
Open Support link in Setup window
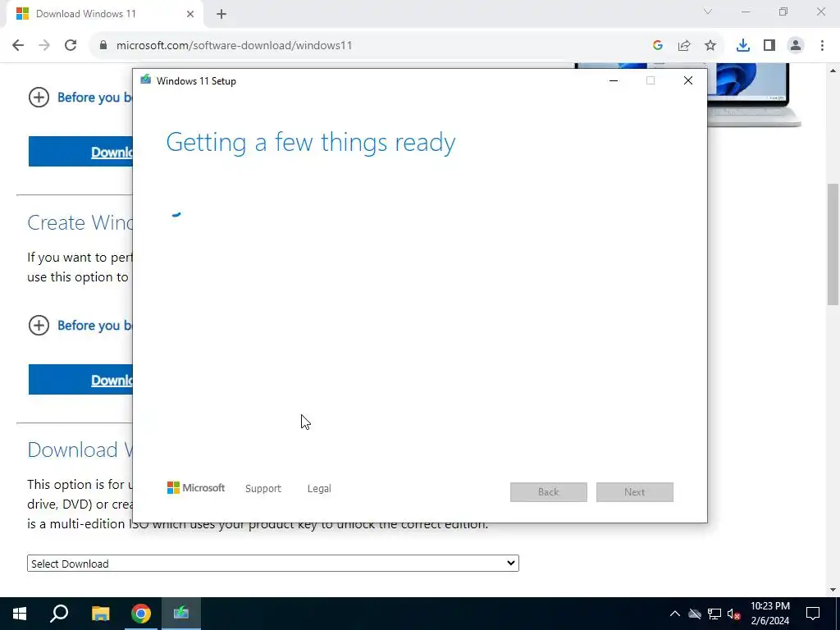point(263,489)
